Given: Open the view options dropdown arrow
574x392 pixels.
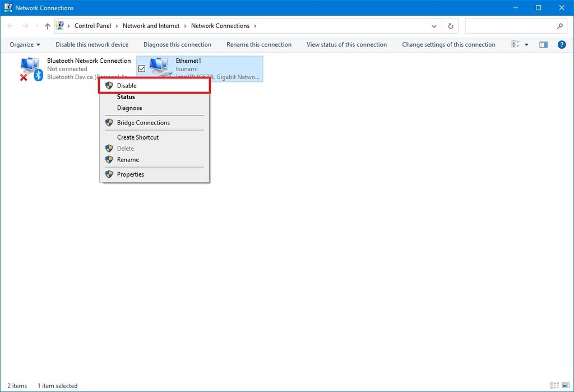Looking at the screenshot, I should coord(526,44).
